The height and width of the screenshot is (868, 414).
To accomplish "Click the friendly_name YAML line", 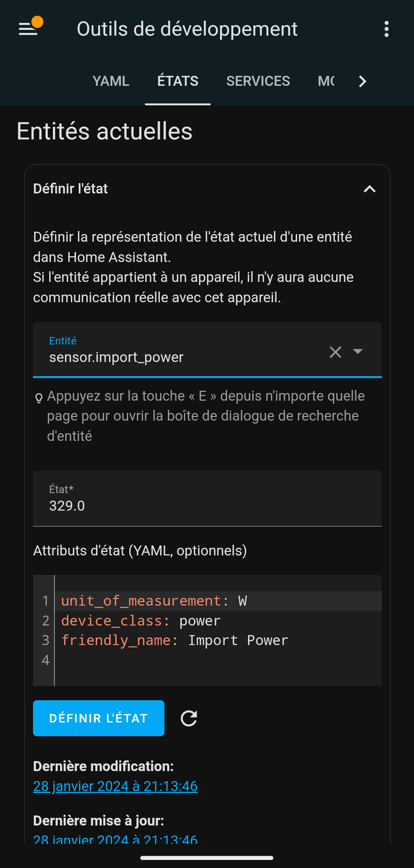I will coord(218,640).
